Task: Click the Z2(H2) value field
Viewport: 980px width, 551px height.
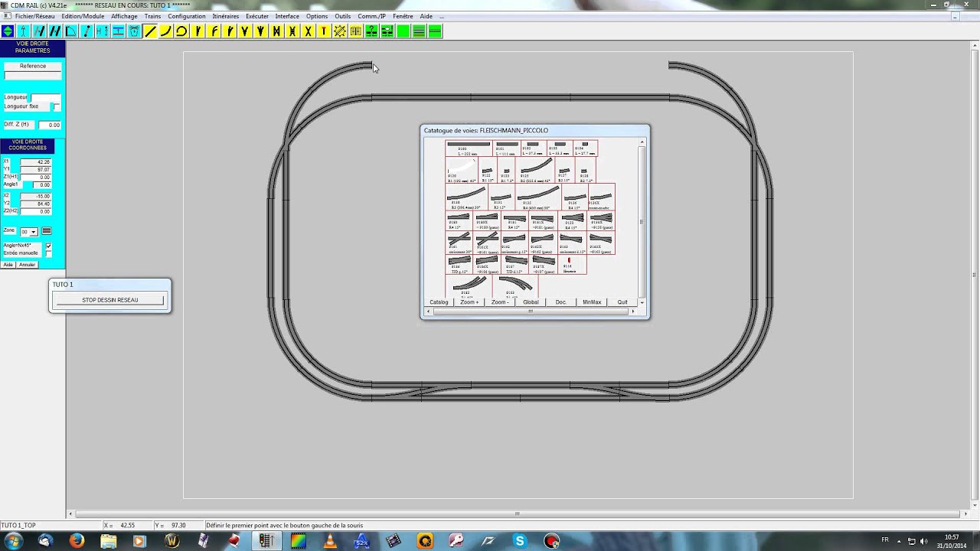Action: pyautogui.click(x=35, y=211)
